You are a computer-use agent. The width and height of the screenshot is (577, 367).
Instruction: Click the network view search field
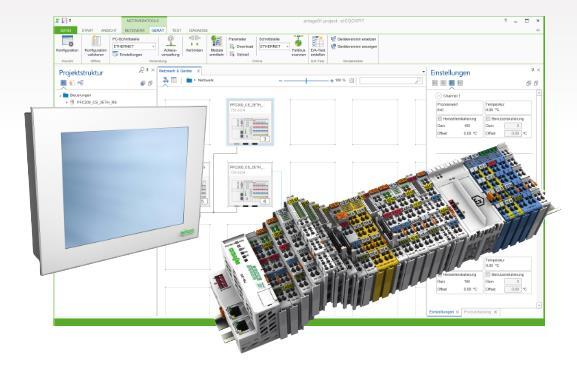[390, 81]
